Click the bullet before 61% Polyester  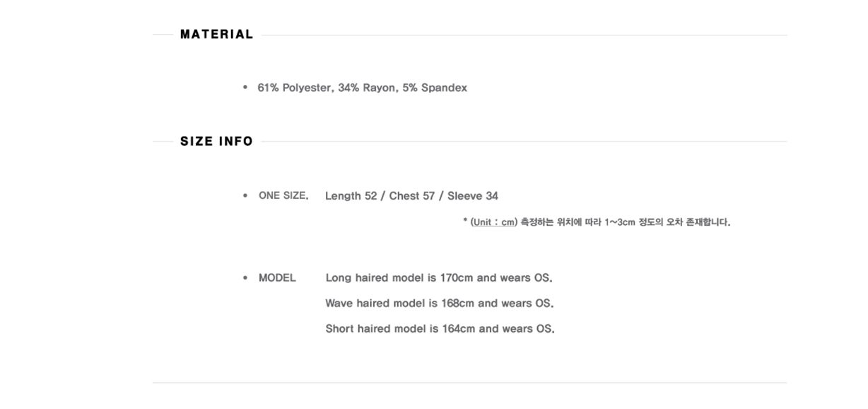click(245, 88)
